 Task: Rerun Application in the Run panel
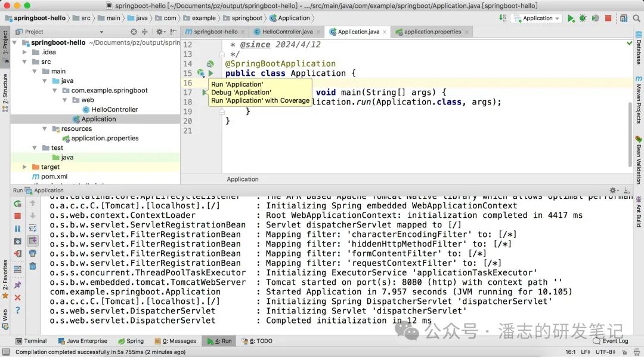17,203
